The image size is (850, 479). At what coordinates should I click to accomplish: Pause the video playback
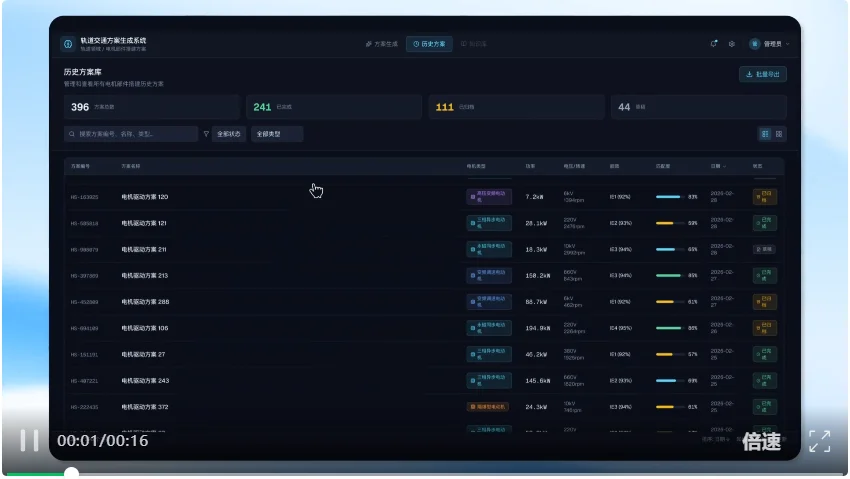pos(30,440)
